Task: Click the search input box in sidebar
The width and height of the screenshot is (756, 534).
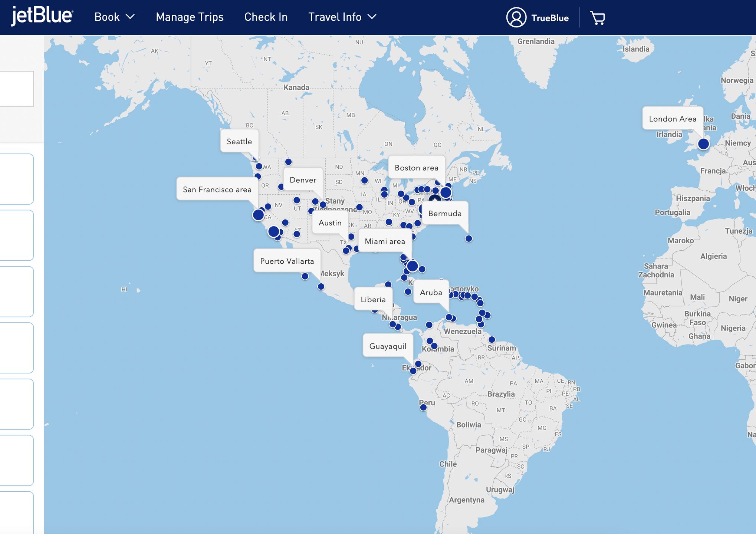Action: [16, 89]
